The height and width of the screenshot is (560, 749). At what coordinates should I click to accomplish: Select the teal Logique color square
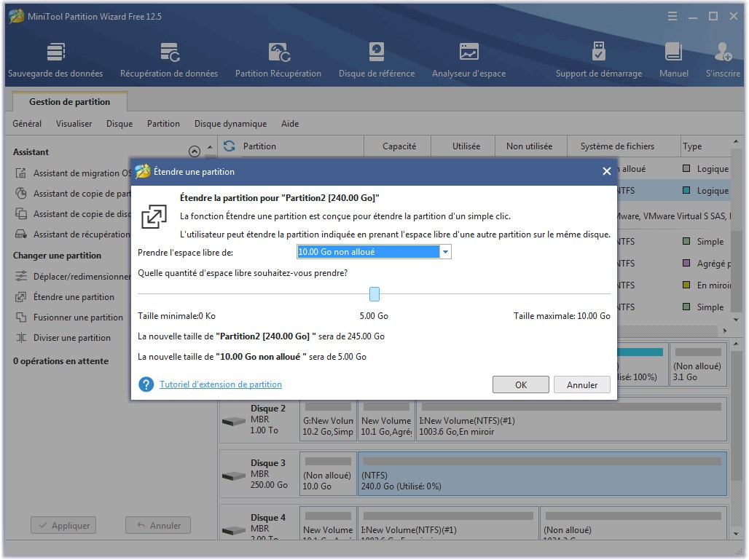pos(686,190)
